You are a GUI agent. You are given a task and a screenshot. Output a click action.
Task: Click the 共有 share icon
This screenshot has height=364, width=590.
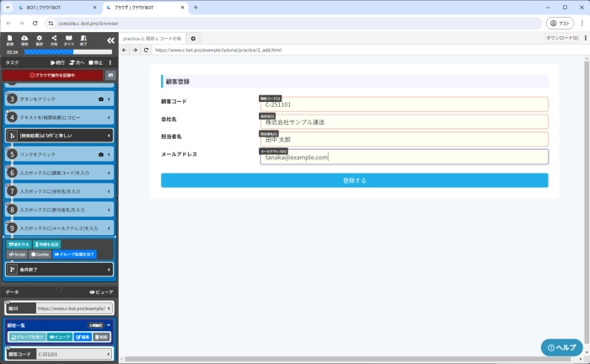(55, 40)
